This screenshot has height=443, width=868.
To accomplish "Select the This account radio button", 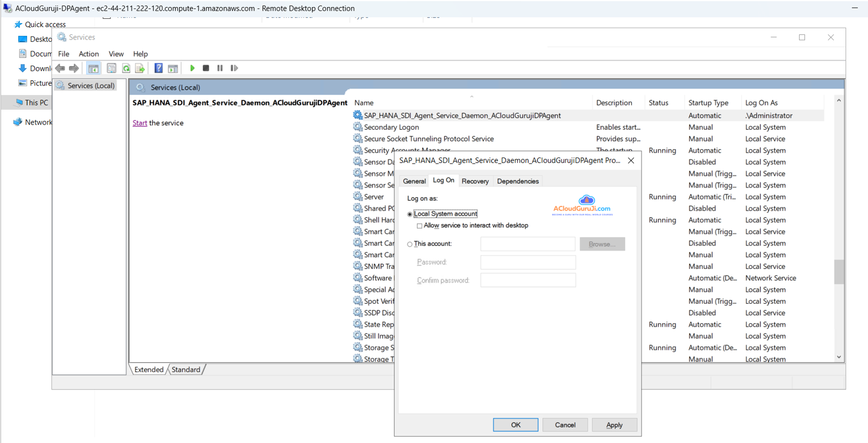I will point(410,244).
